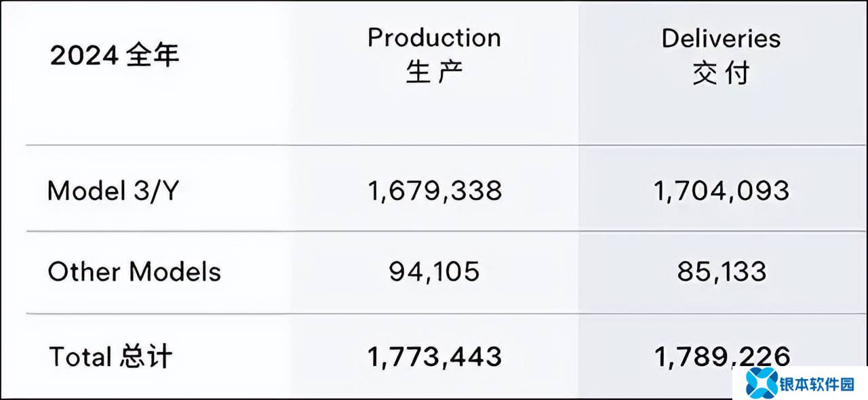Viewport: 868px width, 400px height.
Task: Click Model 3/Y production value 1,679,338
Action: [x=435, y=191]
